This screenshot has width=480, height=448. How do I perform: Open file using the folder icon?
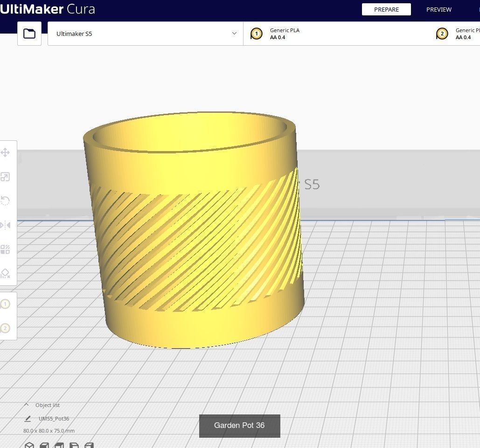click(x=29, y=34)
